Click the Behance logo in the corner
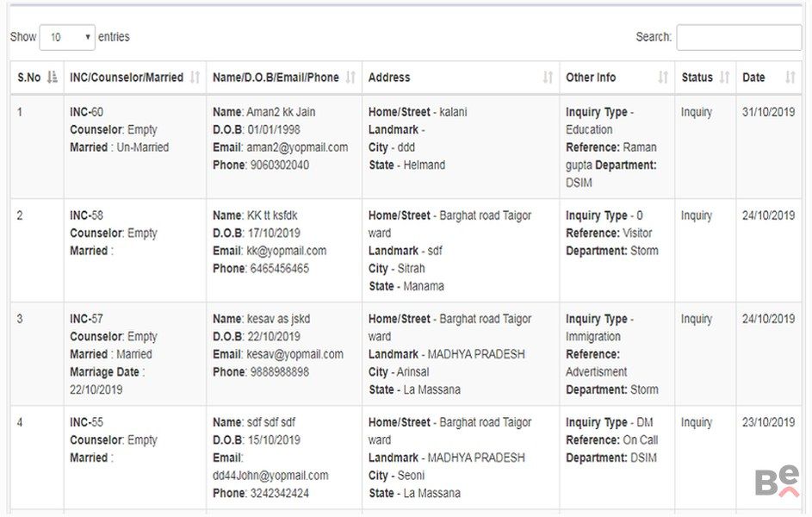This screenshot has width=812, height=517. pyautogui.click(x=777, y=481)
